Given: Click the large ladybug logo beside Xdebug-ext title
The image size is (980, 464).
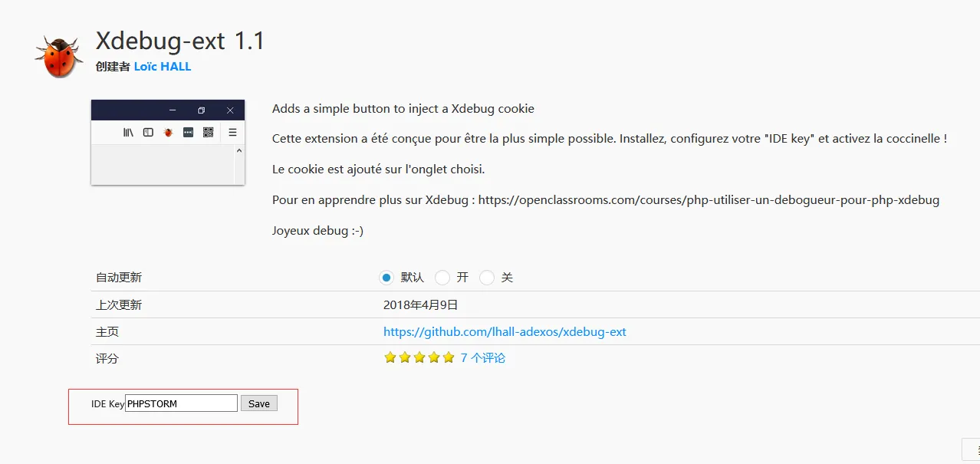Looking at the screenshot, I should point(58,55).
